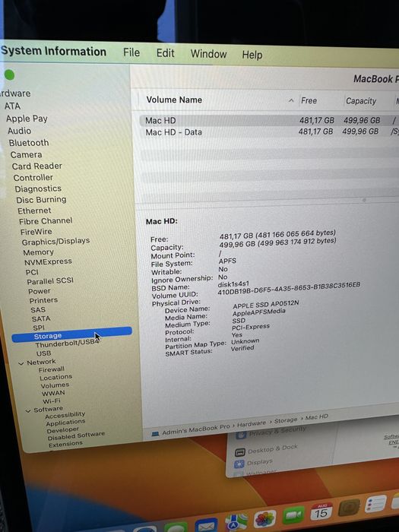399x532 pixels.
Task: Select PCI in the sidebar
Action: 32,272
